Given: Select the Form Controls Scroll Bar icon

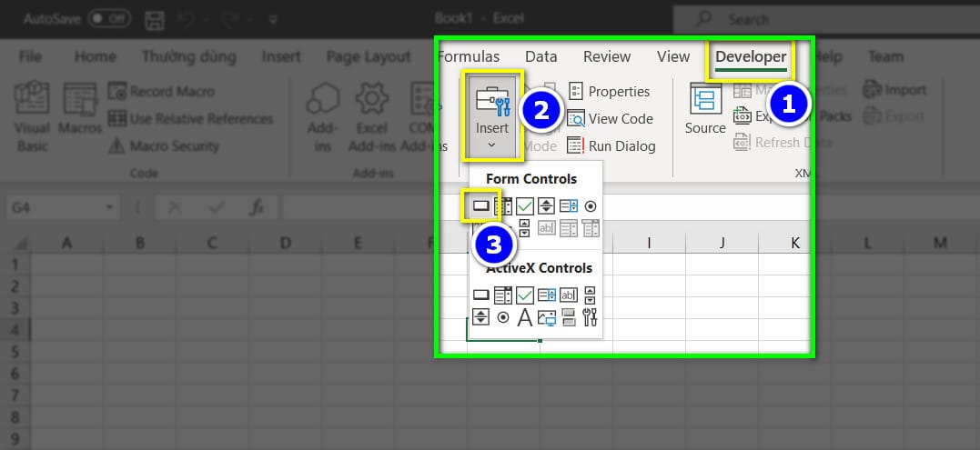Looking at the screenshot, I should click(x=524, y=228).
